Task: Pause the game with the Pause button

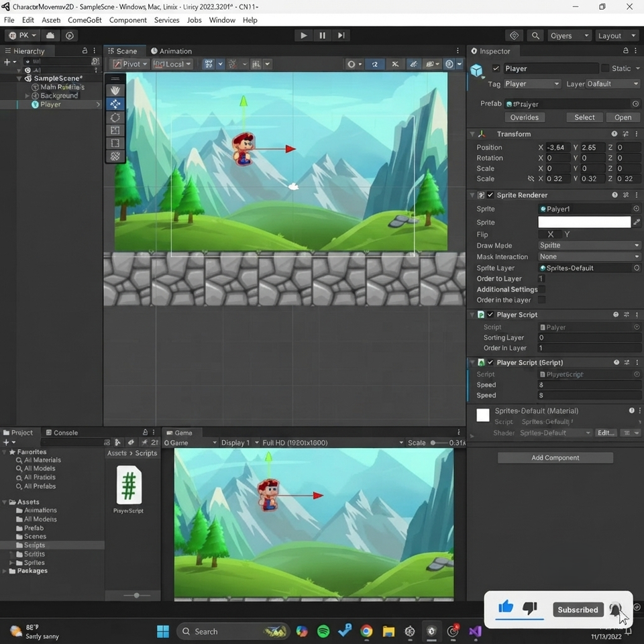Action: 323,36
